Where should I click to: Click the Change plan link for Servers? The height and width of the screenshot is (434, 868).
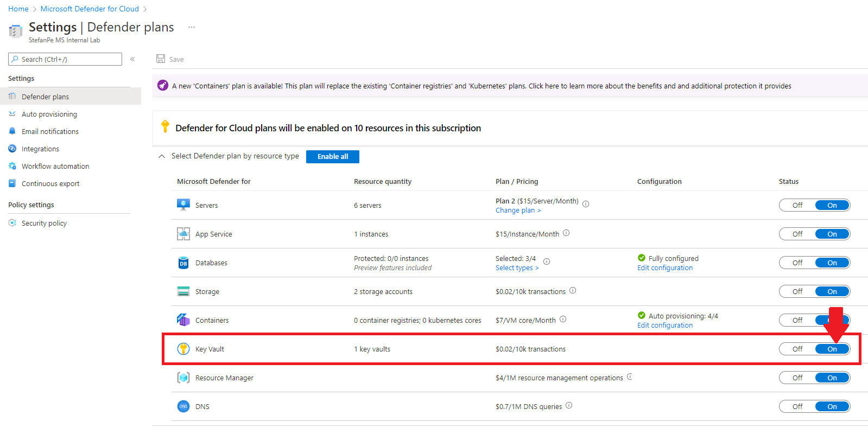[x=518, y=210]
